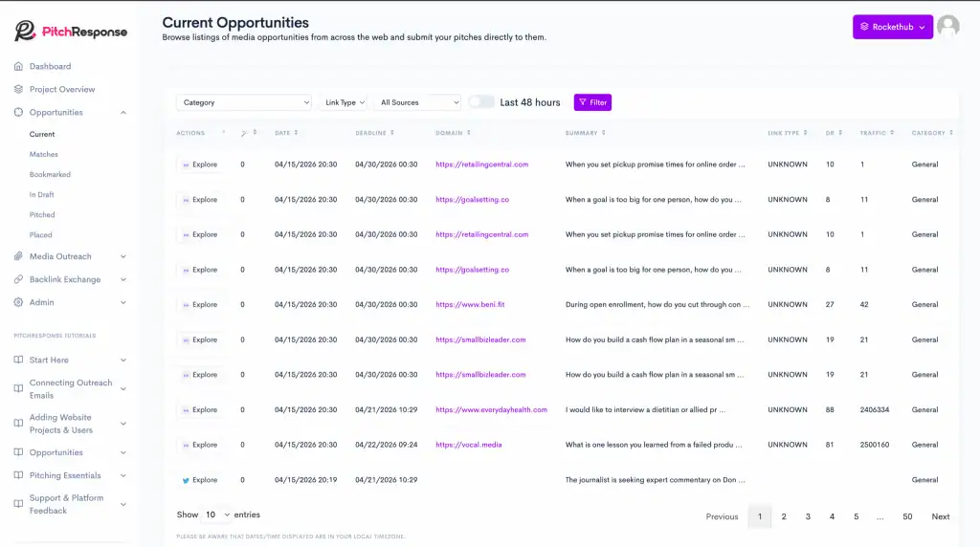Screen dimensions: 980x547
Task: Sort table by Summary column
Action: click(585, 132)
